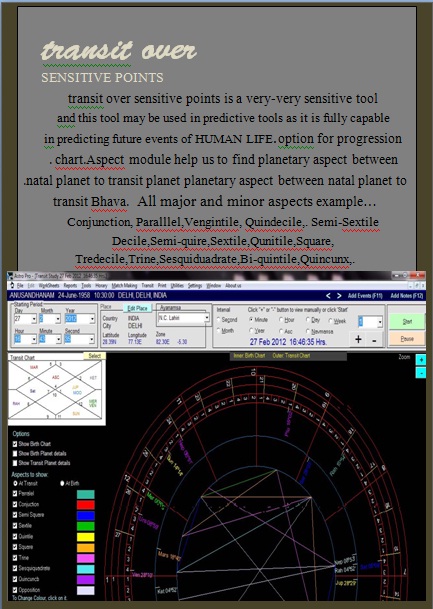Select the Hour interval radio
This screenshot has height=609, width=433.
point(281,320)
